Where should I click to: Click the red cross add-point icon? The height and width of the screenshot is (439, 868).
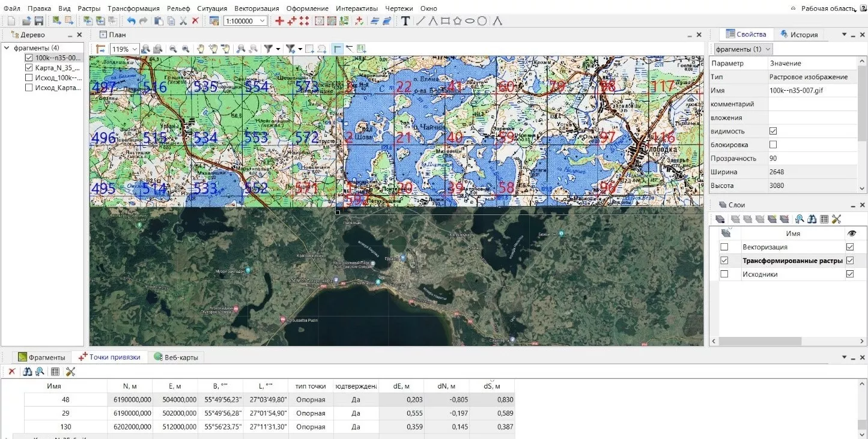tap(279, 21)
